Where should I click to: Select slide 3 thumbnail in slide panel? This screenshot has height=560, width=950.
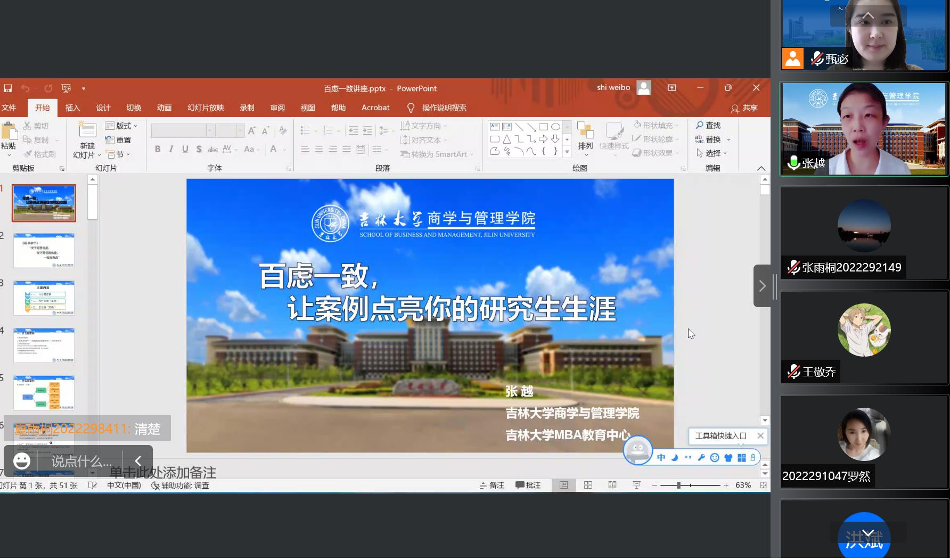44,298
